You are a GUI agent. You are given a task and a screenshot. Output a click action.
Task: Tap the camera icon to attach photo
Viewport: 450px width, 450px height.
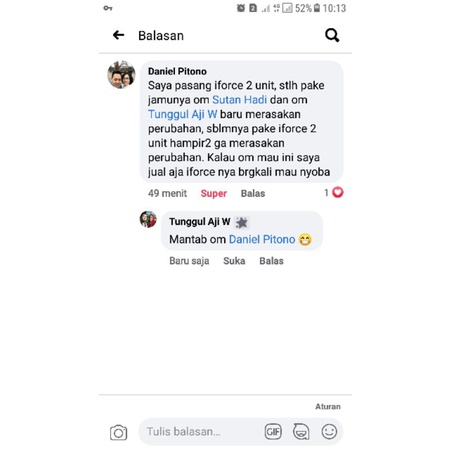[118, 432]
